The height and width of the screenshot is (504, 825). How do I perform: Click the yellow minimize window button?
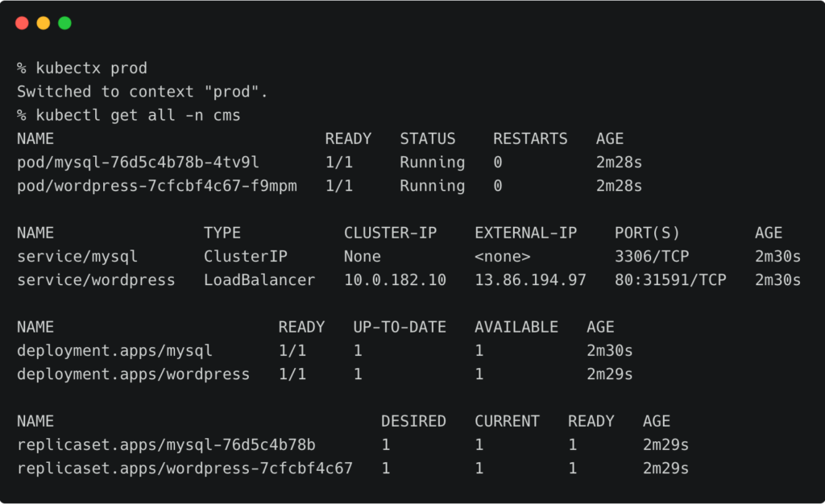coord(44,23)
